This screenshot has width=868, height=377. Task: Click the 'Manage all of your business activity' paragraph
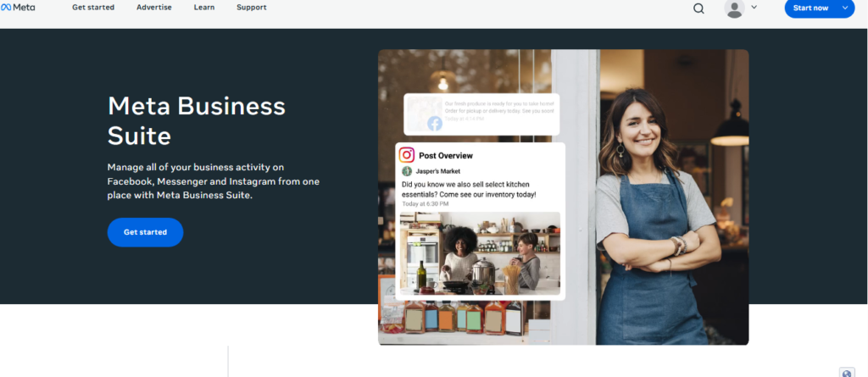tap(213, 181)
